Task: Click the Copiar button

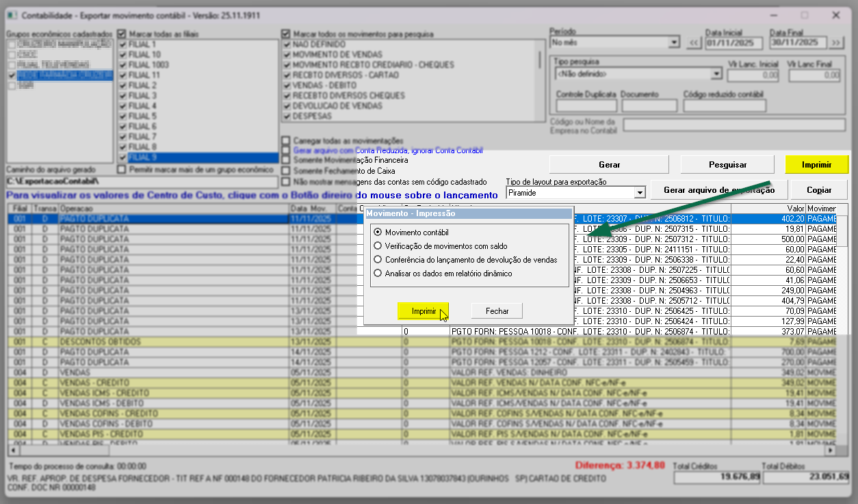Action: click(819, 190)
